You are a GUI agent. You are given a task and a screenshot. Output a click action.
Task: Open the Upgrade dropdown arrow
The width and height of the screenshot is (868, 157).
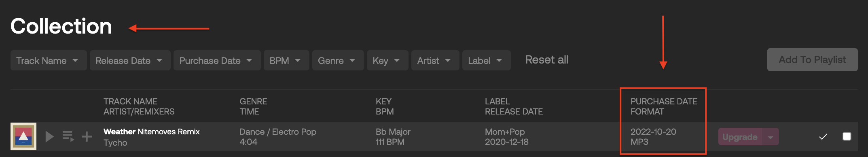click(771, 137)
